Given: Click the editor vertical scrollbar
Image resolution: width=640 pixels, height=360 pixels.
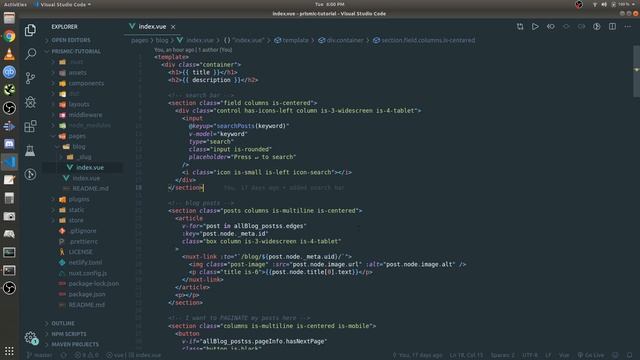Looking at the screenshot, I should 636,71.
